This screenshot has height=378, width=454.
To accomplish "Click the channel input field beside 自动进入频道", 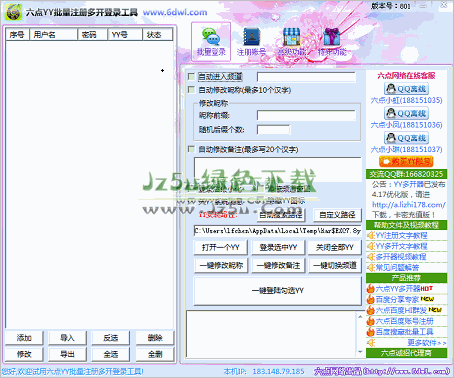I will (306, 77).
